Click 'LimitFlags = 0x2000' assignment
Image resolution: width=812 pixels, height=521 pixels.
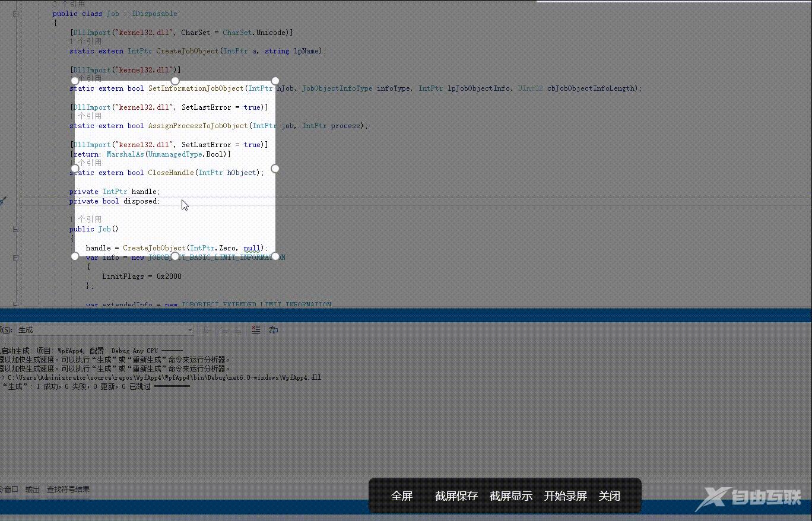pyautogui.click(x=142, y=277)
